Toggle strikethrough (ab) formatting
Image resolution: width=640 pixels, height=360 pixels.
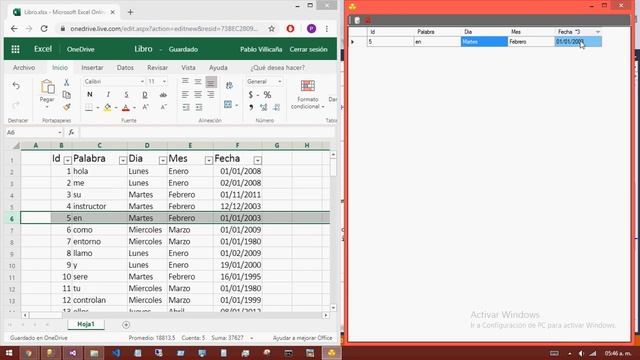[x=163, y=95]
